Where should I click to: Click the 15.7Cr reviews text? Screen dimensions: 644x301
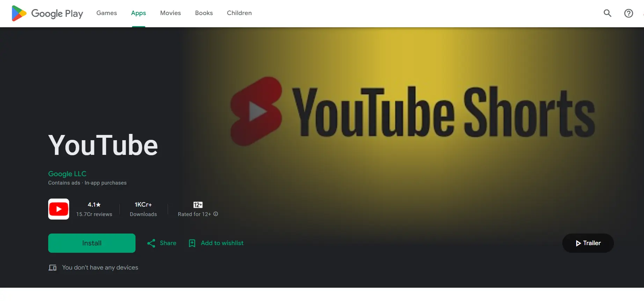[x=94, y=214]
